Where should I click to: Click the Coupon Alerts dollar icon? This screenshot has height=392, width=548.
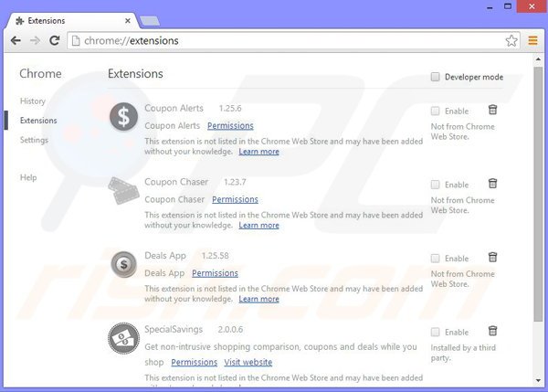pyautogui.click(x=123, y=116)
